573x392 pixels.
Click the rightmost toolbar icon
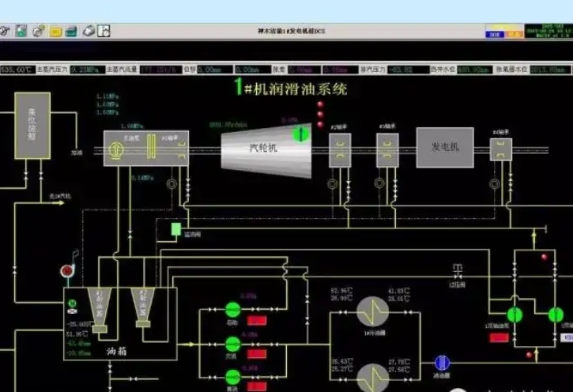pyautogui.click(x=104, y=31)
